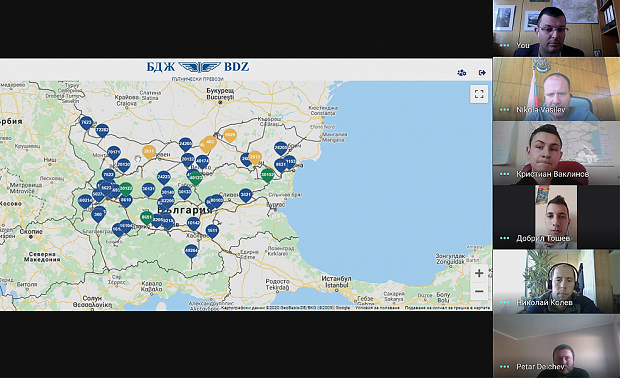Zoom out the map with minus button
Screen dimensions: 620x378
[x=479, y=291]
